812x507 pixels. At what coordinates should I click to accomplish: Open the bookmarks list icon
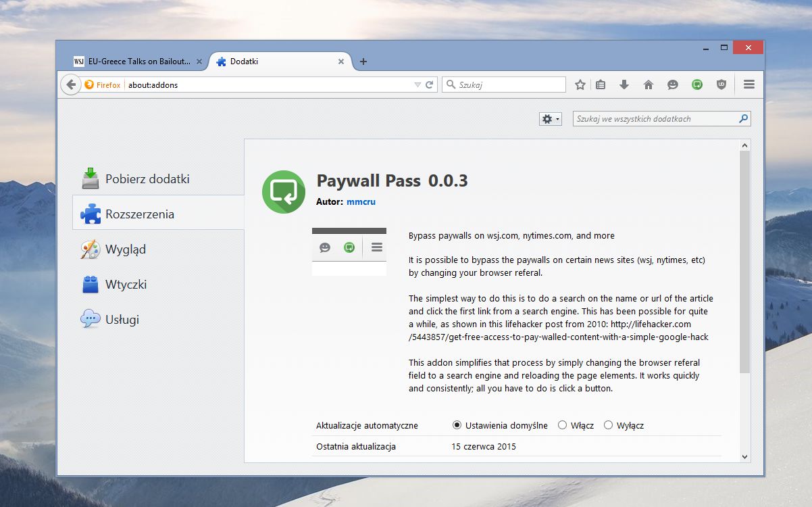coord(601,84)
